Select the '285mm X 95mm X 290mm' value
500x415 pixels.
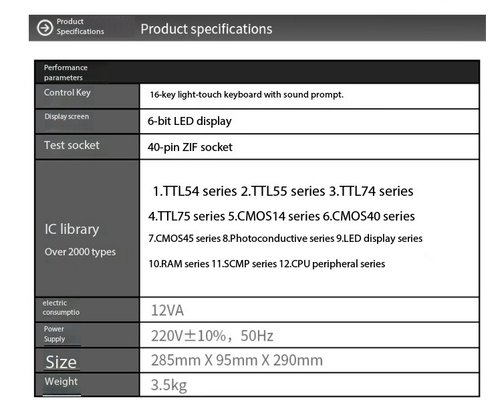pos(237,360)
